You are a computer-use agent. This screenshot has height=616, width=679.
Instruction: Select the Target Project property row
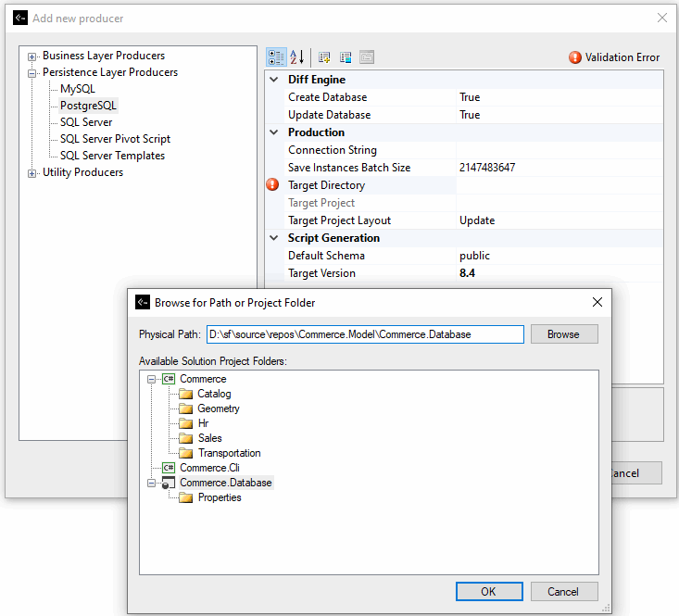(473, 203)
